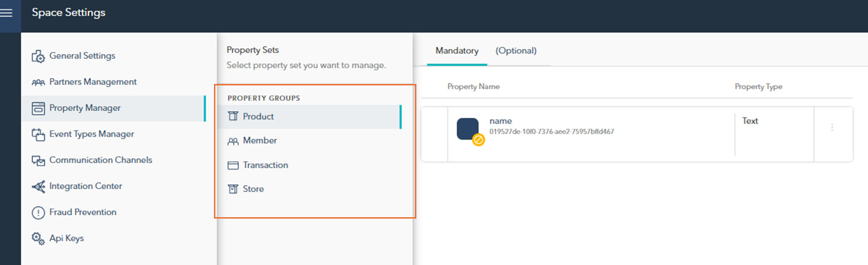Click the Property Name column header
This screenshot has width=868, height=265.
pos(473,86)
